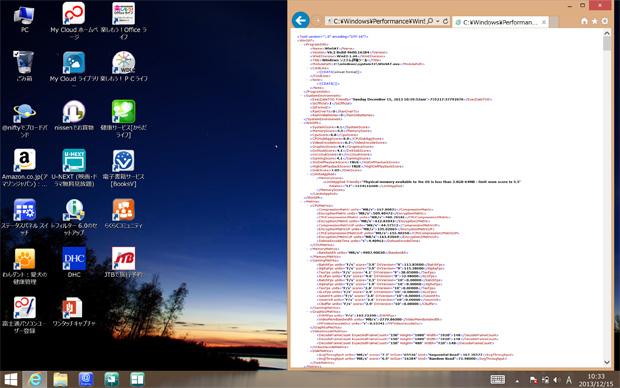Open 楽しもう！Office ライフ shortcut
Screen dimensions: 620x388
click(x=124, y=21)
